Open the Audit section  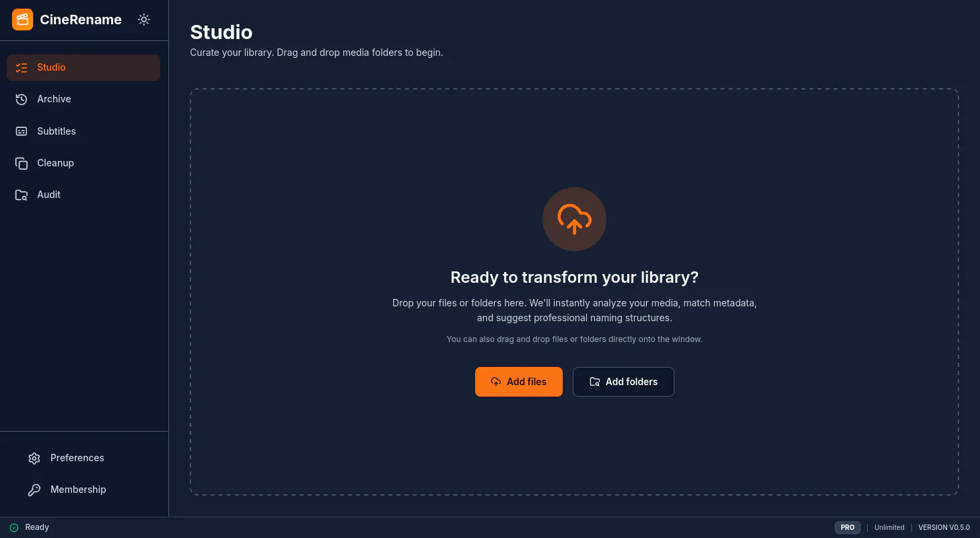(x=83, y=195)
